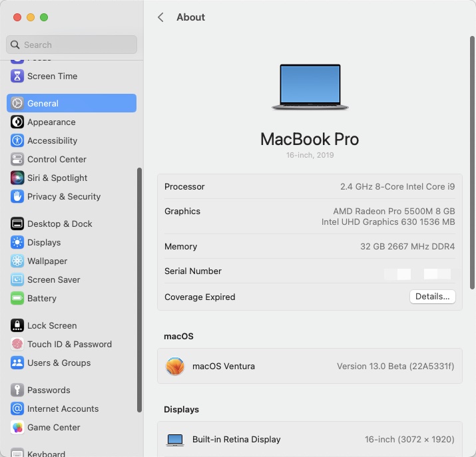Select Users & Groups in sidebar

coord(59,363)
